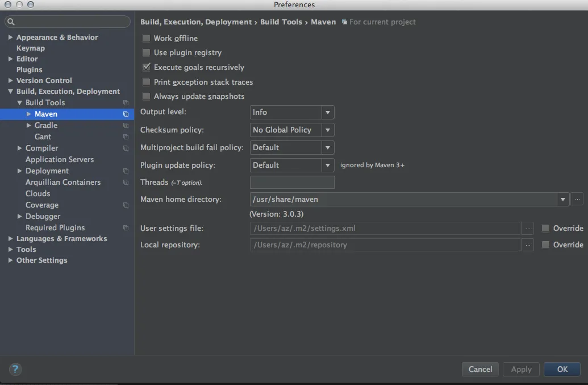Click the search magnifier icon in the sidebar
The width and height of the screenshot is (588, 385).
11,22
